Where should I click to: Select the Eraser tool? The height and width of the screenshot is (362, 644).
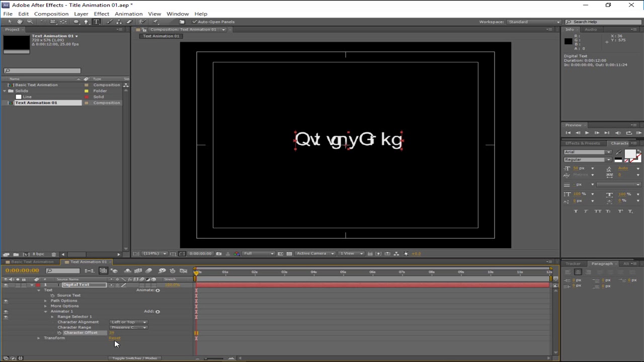click(x=129, y=22)
